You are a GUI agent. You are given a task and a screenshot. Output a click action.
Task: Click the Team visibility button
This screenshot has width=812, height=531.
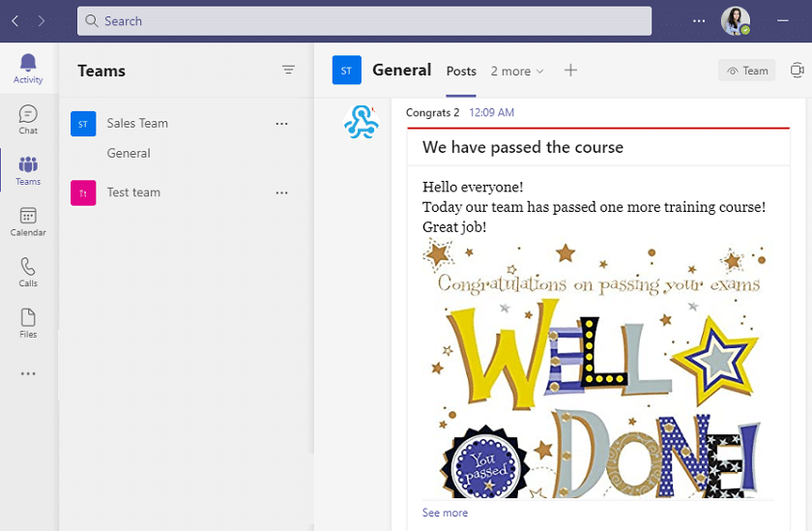pyautogui.click(x=746, y=71)
